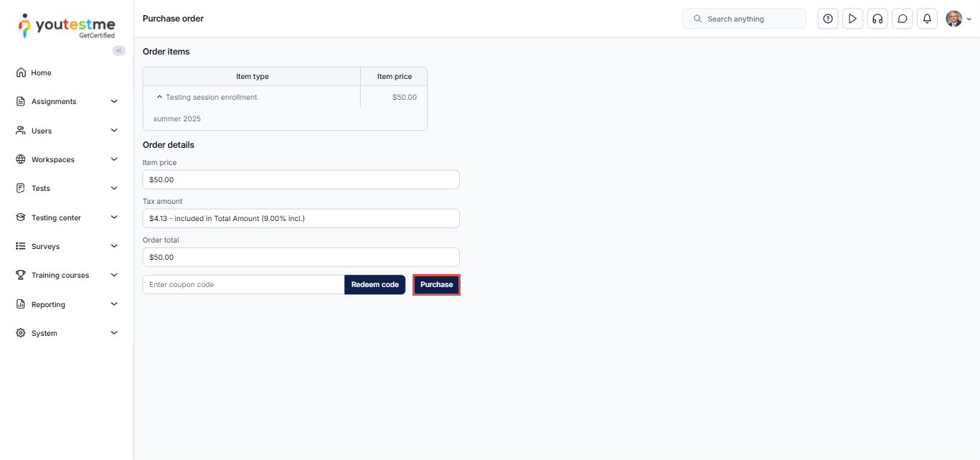Open Training courses menu label
Screen dimensions: 980x460
(x=60, y=276)
